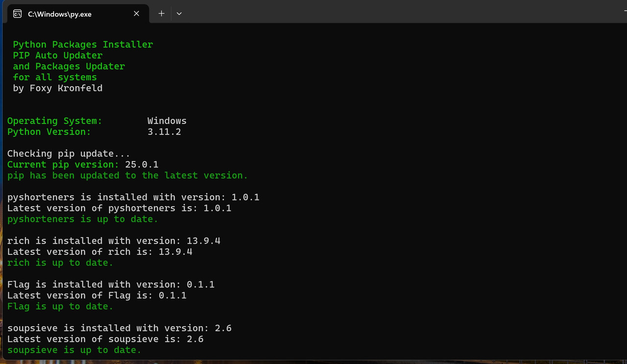Select the C:\Windows\py.exe tab
The height and width of the screenshot is (364, 627).
tap(77, 14)
